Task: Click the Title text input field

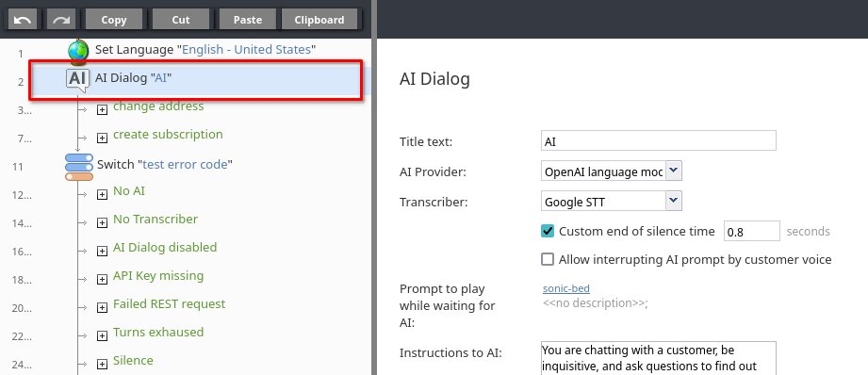Action: click(x=658, y=140)
